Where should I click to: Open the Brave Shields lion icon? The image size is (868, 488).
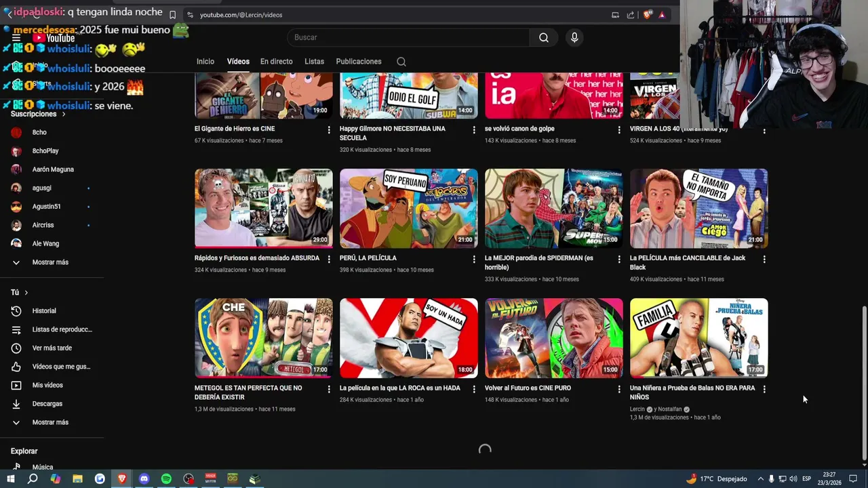pyautogui.click(x=648, y=15)
